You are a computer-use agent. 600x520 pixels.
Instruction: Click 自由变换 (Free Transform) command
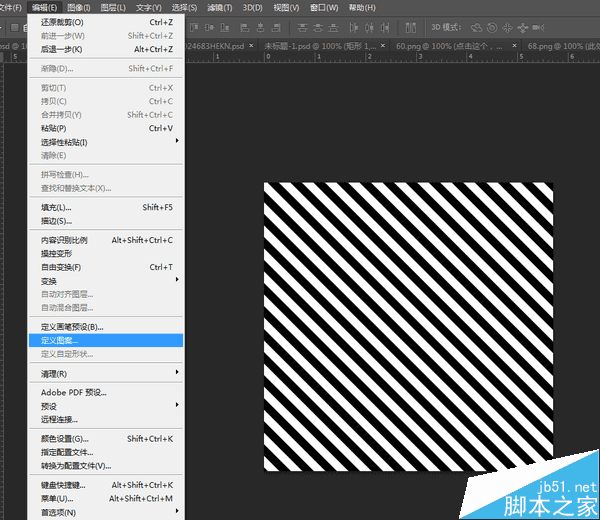(61, 267)
